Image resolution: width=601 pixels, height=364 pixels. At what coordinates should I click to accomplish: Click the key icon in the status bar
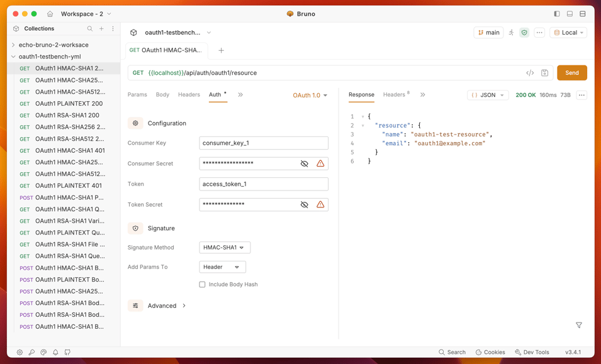tap(31, 352)
